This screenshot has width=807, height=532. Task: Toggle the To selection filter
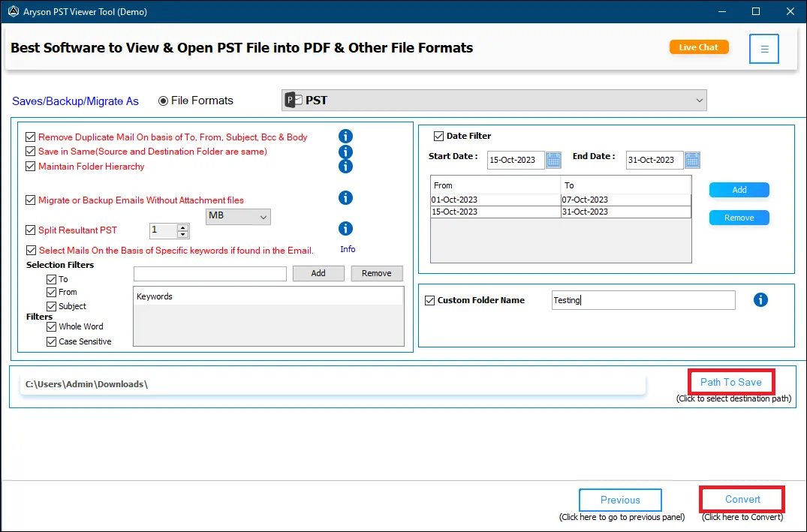tap(51, 279)
